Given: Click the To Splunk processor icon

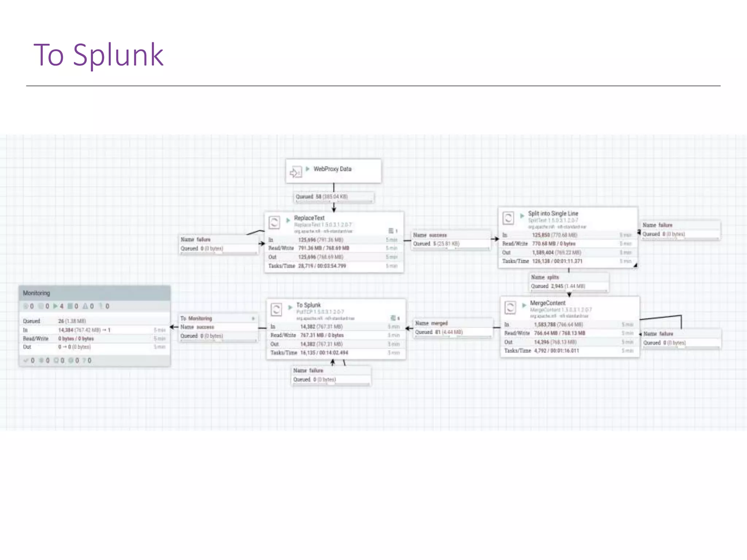Looking at the screenshot, I should [x=276, y=310].
